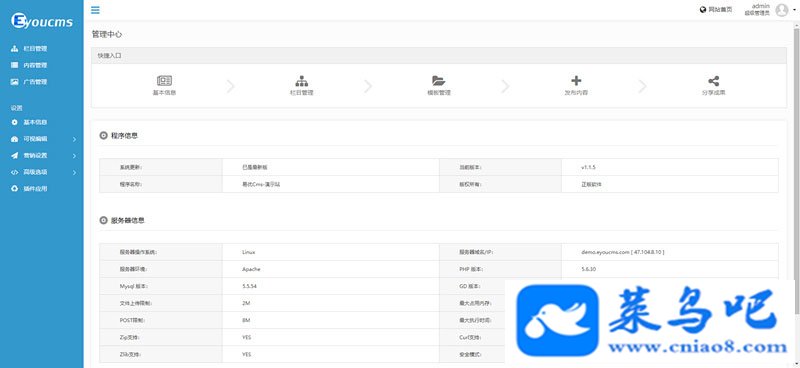Open the admin account dropdown arrow
Screen dimensions: 800x368
pos(794,10)
